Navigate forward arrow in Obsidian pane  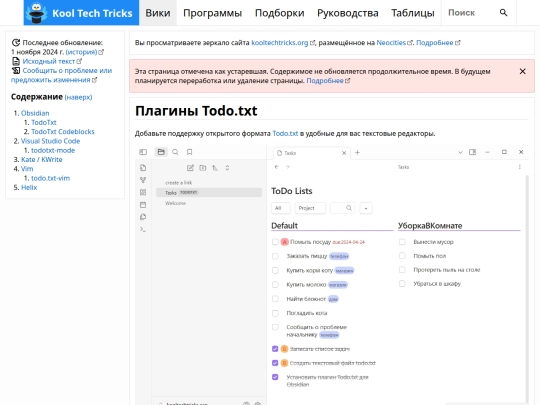point(288,167)
